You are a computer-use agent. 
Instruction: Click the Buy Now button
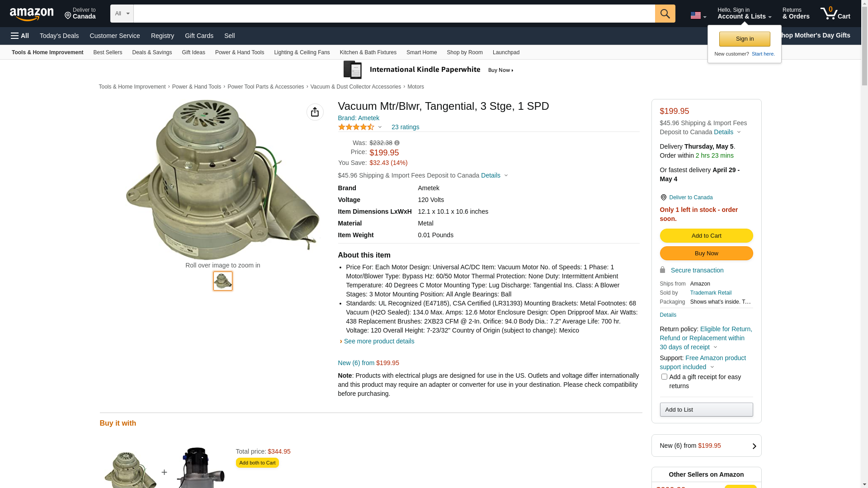[x=706, y=253]
